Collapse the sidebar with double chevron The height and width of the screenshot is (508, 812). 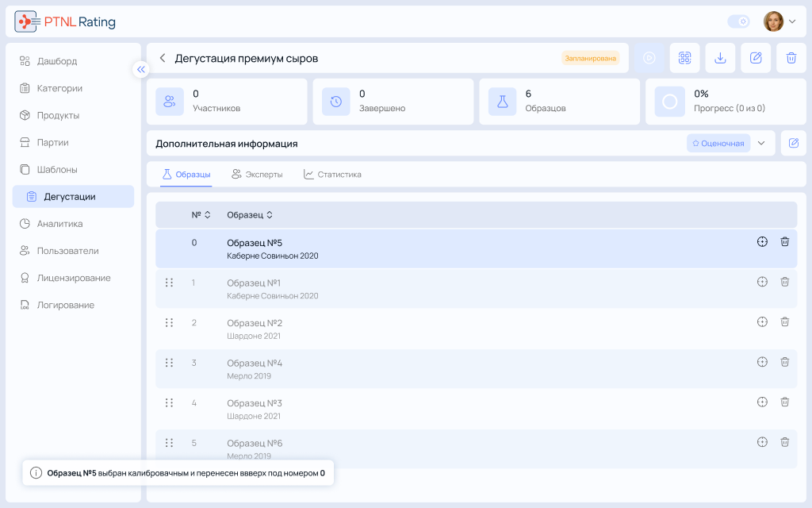[141, 70]
